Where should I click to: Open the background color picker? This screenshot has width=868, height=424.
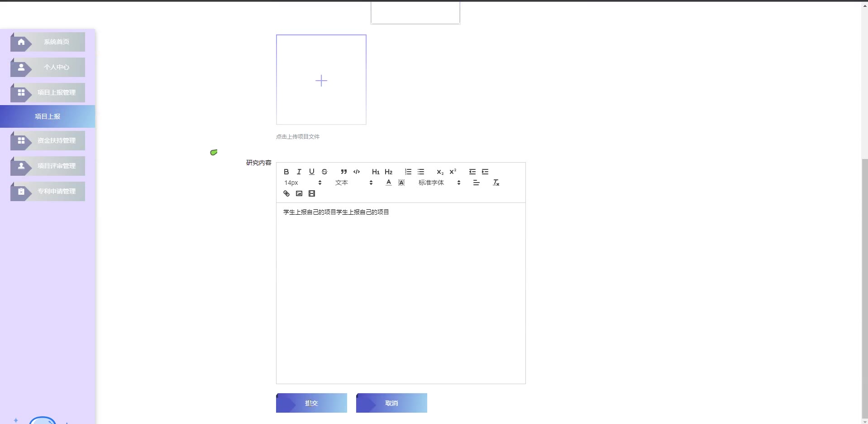(x=401, y=183)
